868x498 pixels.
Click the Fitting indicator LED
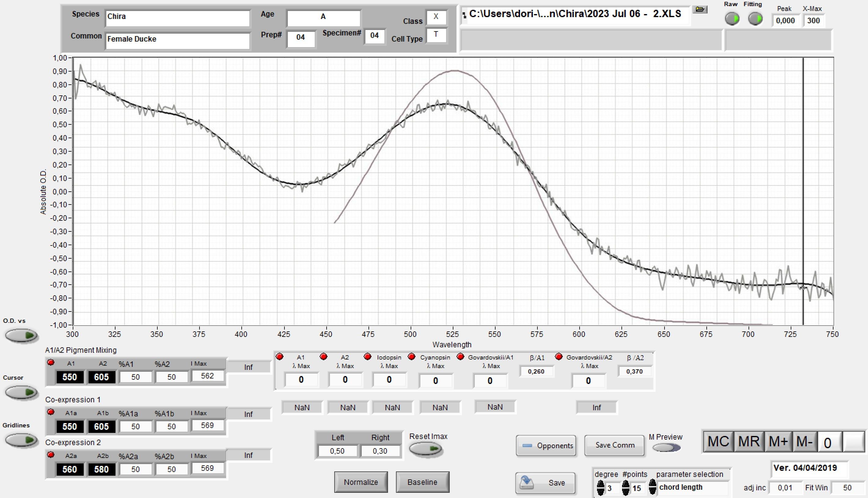(x=755, y=19)
